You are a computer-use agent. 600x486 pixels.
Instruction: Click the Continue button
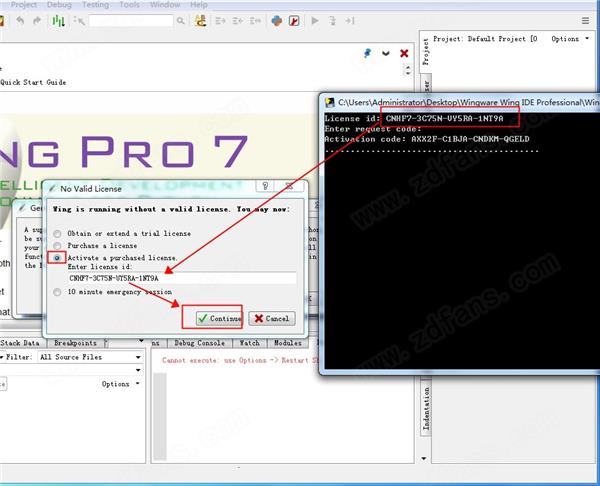tap(219, 318)
